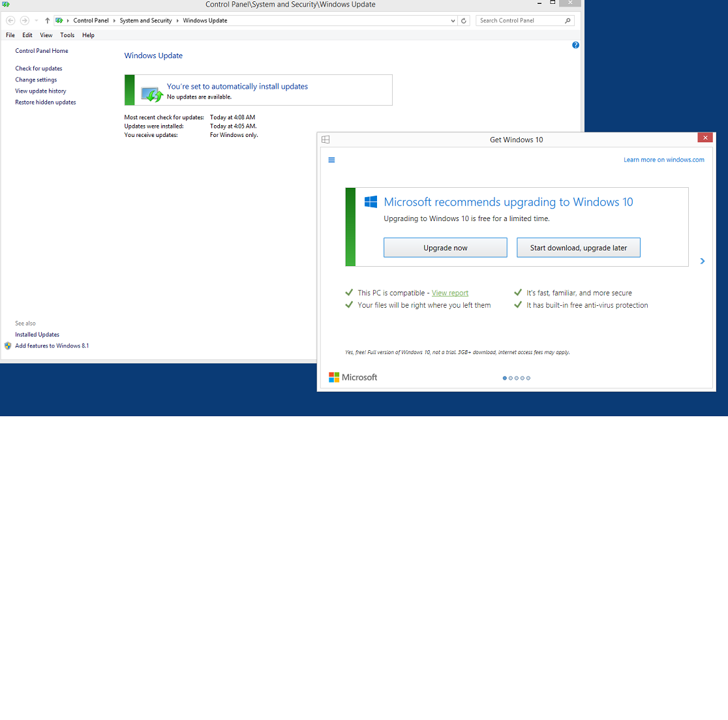Open Installed Updates link

[37, 334]
